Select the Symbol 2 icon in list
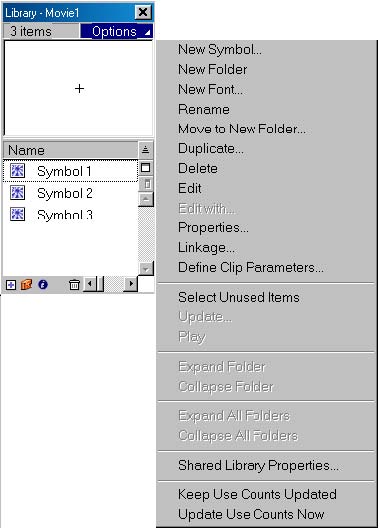Image resolution: width=380 pixels, height=528 pixels. pos(17,193)
